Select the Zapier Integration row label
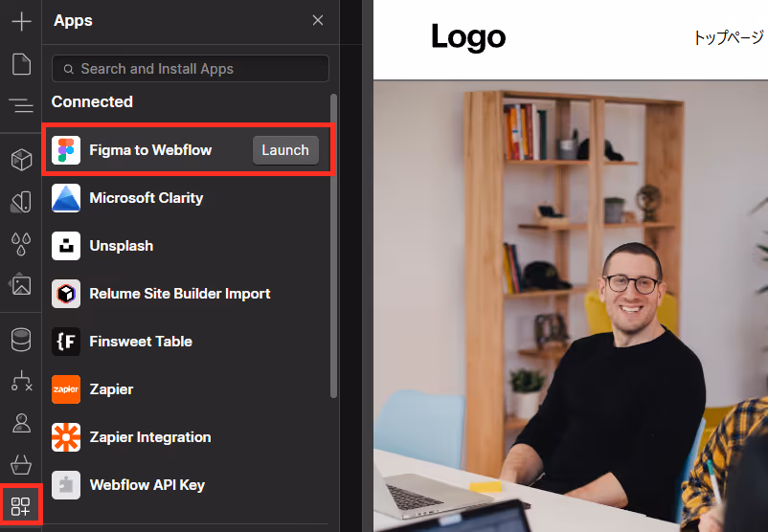The image size is (768, 532). point(150,437)
